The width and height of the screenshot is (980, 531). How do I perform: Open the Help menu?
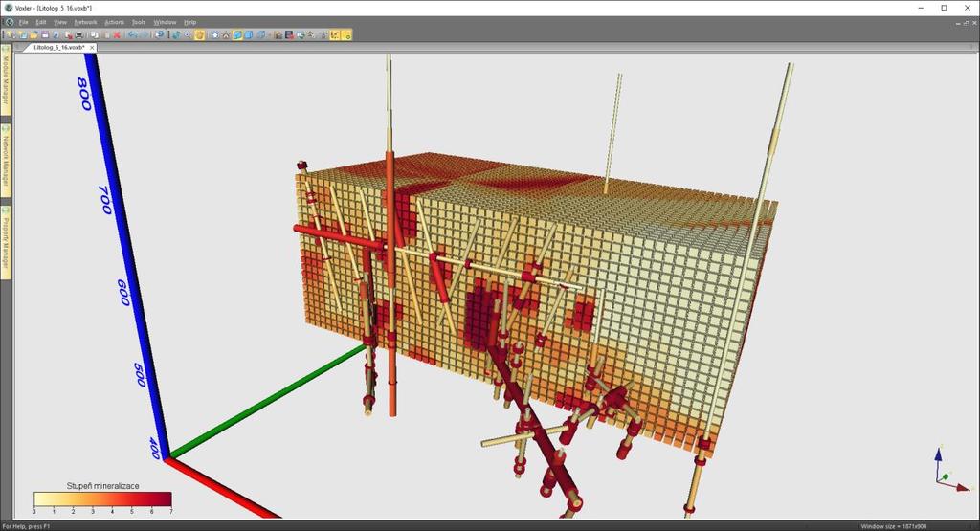click(x=190, y=22)
